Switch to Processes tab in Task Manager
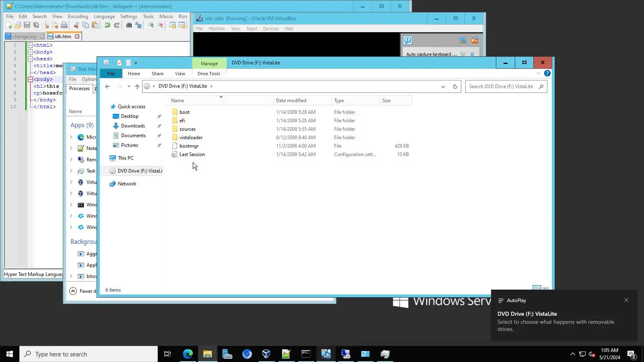 [x=80, y=88]
